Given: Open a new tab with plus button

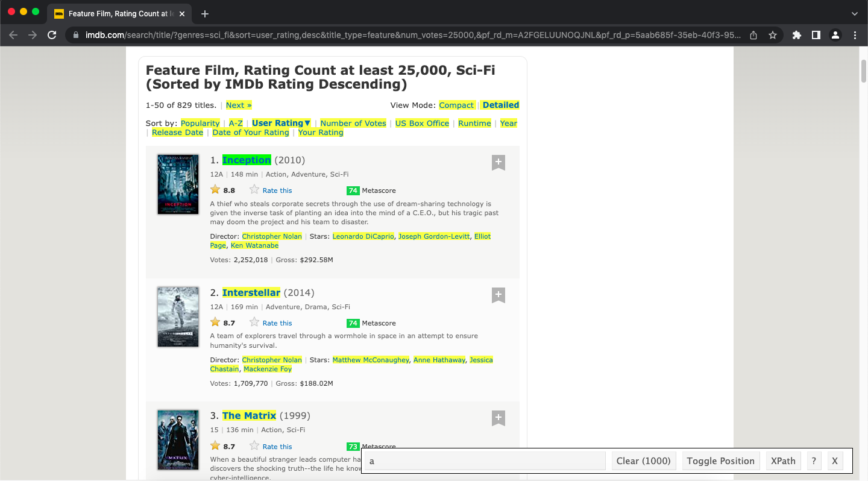Looking at the screenshot, I should pos(205,13).
